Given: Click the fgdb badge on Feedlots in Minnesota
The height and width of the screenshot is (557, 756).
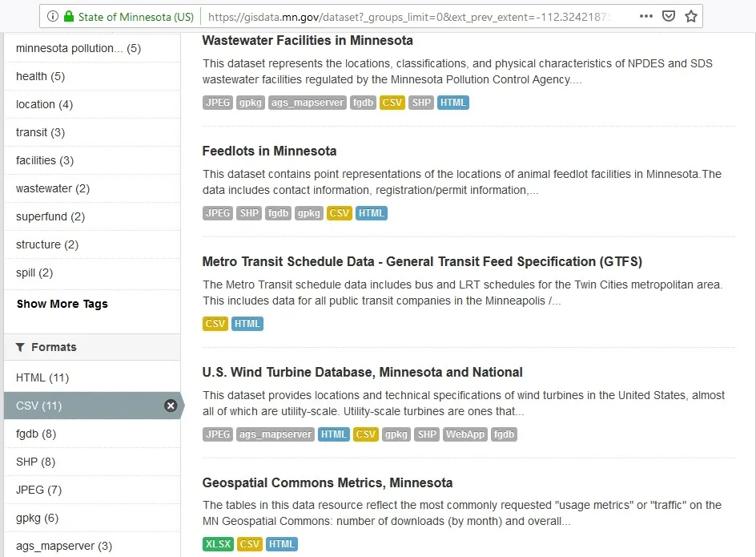Looking at the screenshot, I should tap(278, 212).
